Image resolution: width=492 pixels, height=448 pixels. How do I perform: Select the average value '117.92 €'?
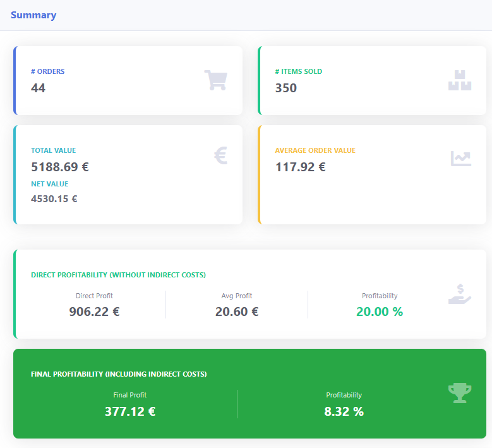pos(300,167)
